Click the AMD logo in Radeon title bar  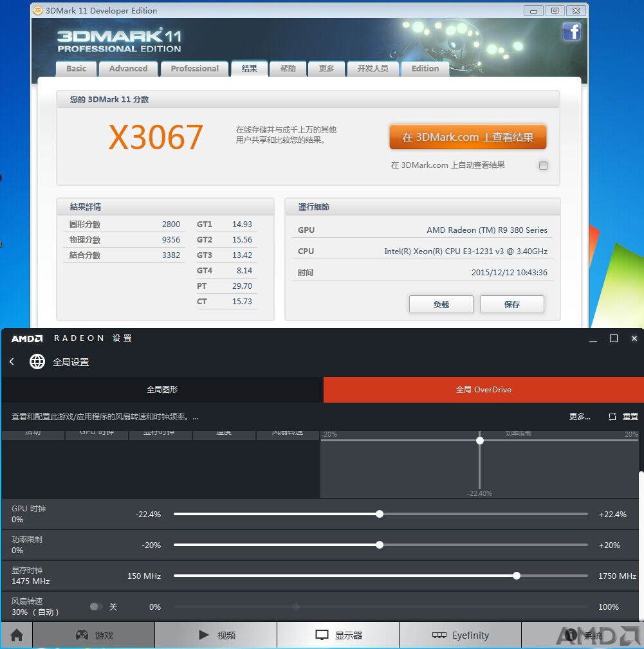click(27, 338)
